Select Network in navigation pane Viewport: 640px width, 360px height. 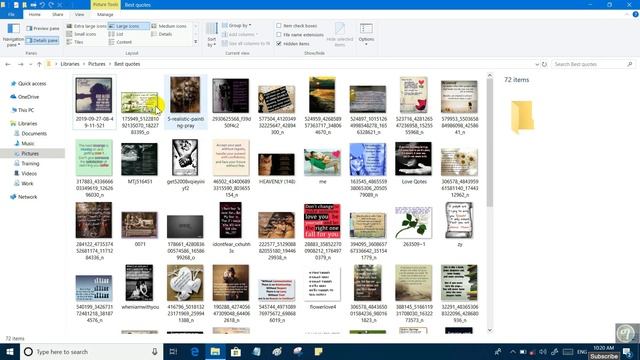[24, 197]
